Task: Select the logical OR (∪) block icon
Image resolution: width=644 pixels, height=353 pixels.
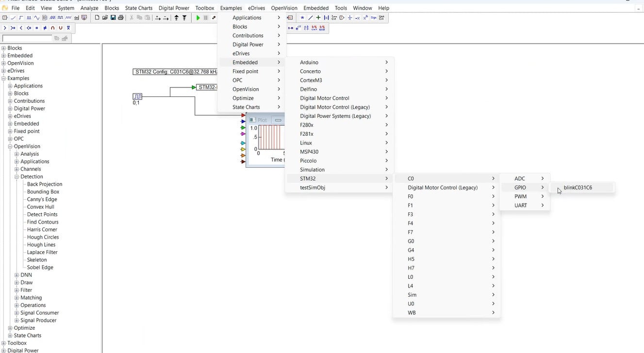Action: pos(61,28)
